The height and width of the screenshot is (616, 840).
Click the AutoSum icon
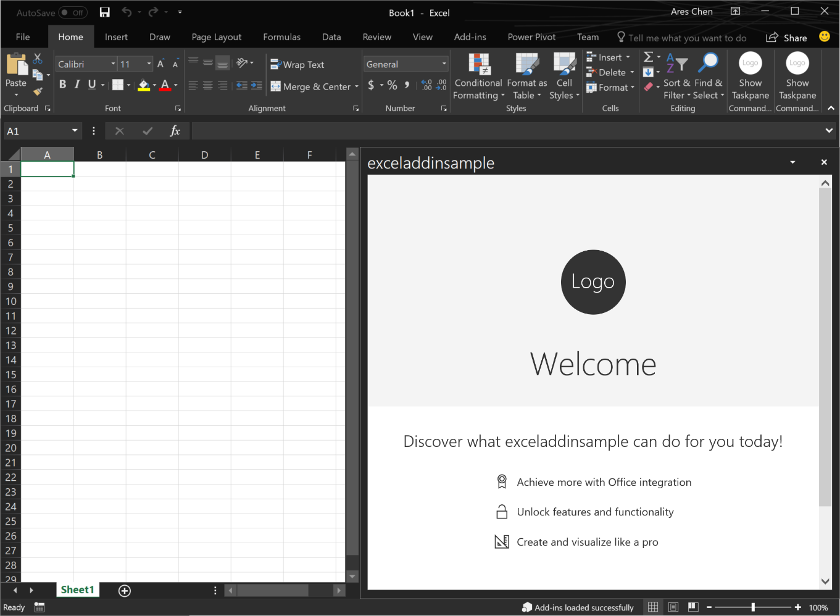647,56
